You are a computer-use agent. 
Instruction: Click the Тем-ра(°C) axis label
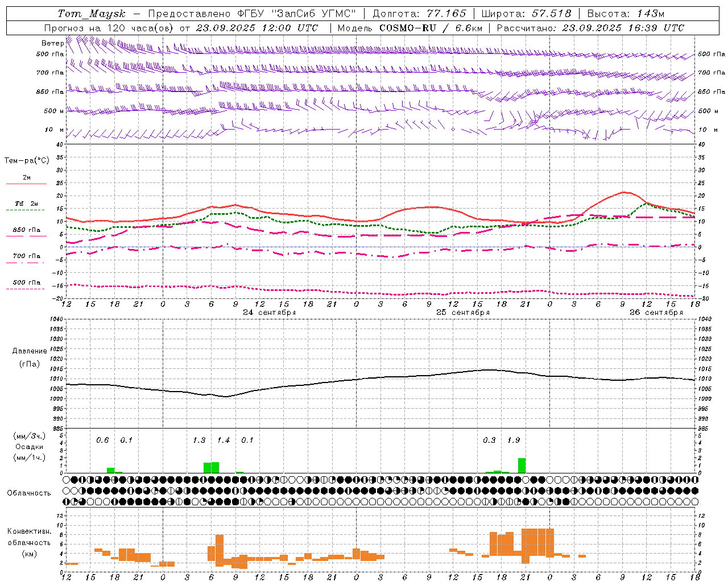click(x=27, y=161)
